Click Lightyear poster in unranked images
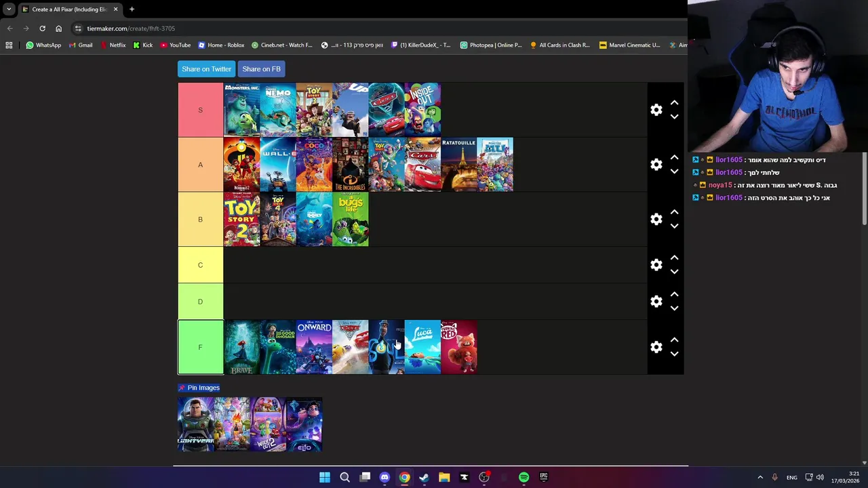The width and height of the screenshot is (868, 488). click(x=195, y=424)
